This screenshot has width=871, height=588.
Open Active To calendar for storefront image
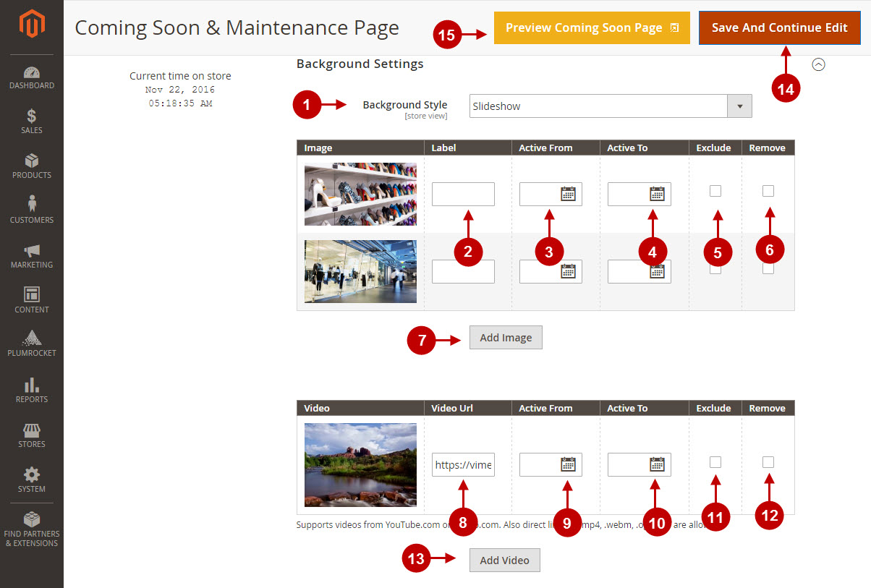pyautogui.click(x=657, y=271)
